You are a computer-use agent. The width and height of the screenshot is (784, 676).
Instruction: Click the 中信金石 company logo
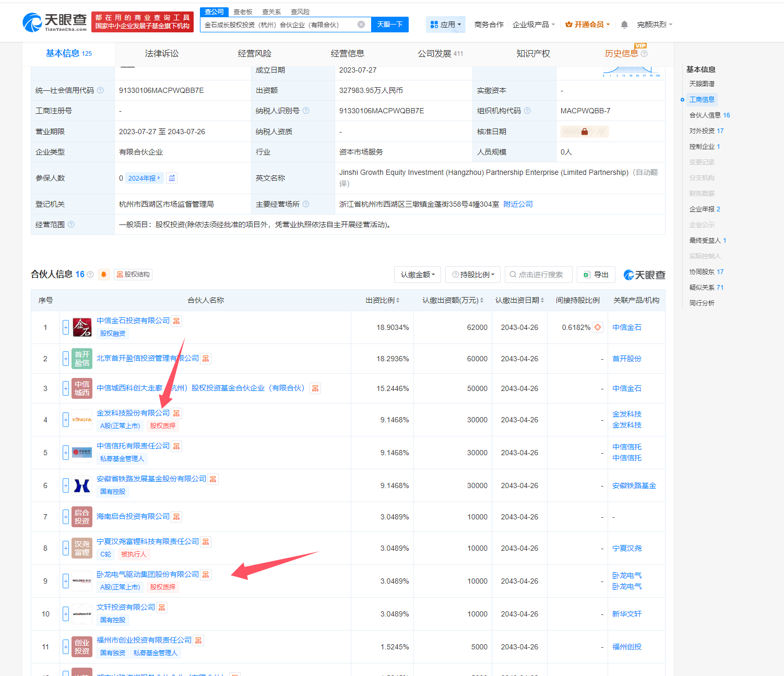coord(82,327)
